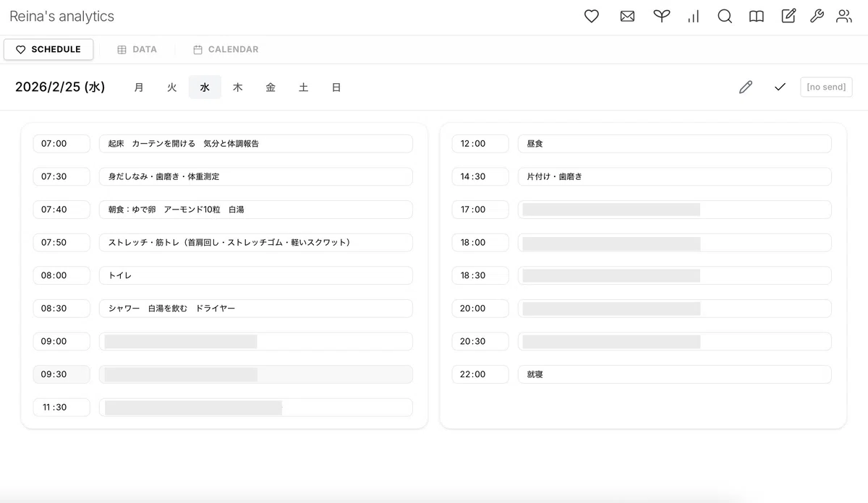868x503 pixels.
Task: Click the 22:00 time field
Action: click(480, 374)
